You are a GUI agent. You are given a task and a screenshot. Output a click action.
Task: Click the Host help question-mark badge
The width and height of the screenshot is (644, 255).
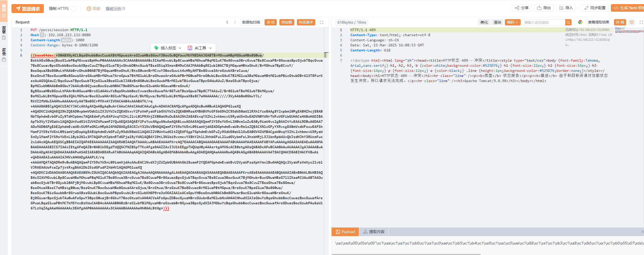(42, 35)
